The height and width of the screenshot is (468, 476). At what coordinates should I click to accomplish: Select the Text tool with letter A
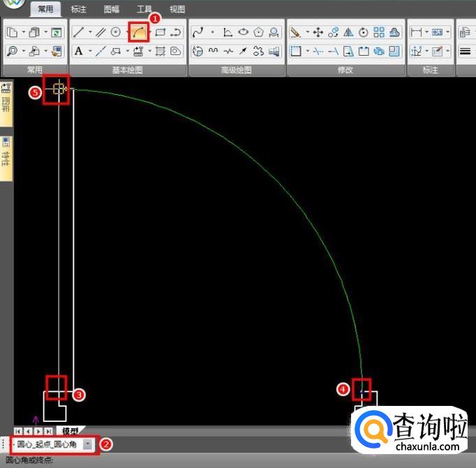(79, 51)
